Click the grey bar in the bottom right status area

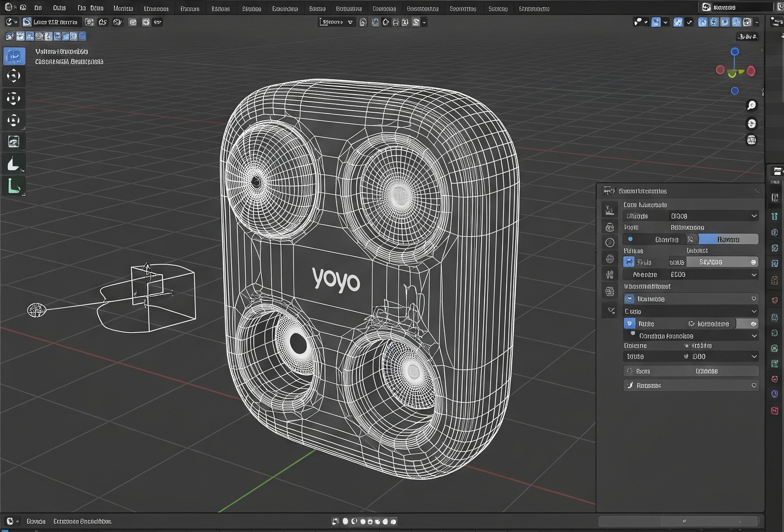679,521
